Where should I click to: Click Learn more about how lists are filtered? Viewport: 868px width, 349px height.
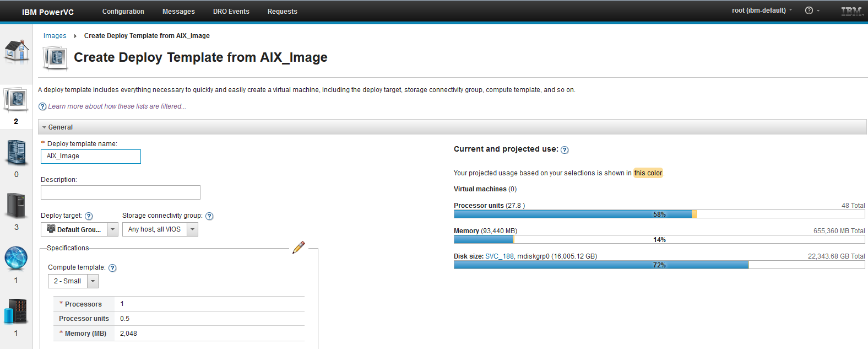(x=117, y=106)
